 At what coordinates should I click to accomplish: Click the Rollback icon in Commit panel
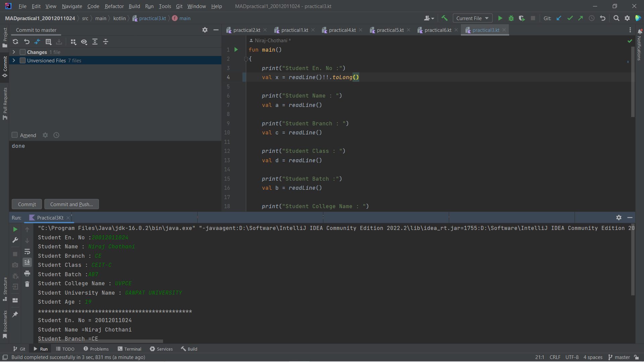27,42
